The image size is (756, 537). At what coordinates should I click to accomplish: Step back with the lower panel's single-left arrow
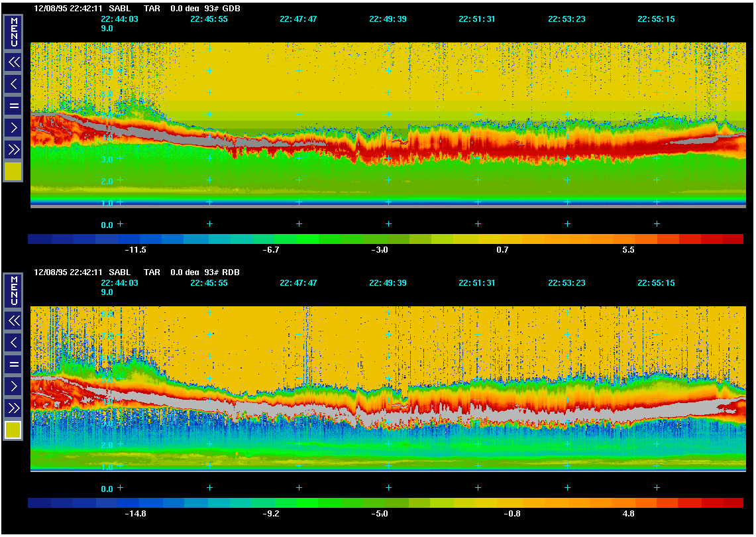point(13,343)
